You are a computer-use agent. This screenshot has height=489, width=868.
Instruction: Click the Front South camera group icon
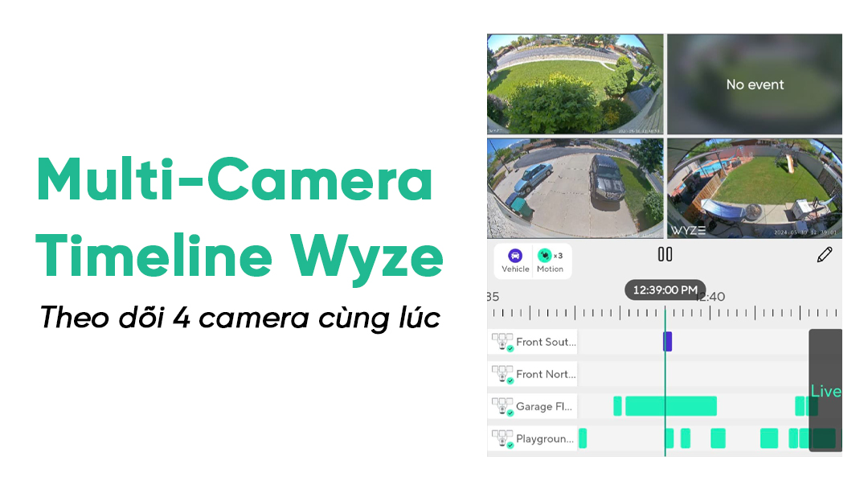502,343
